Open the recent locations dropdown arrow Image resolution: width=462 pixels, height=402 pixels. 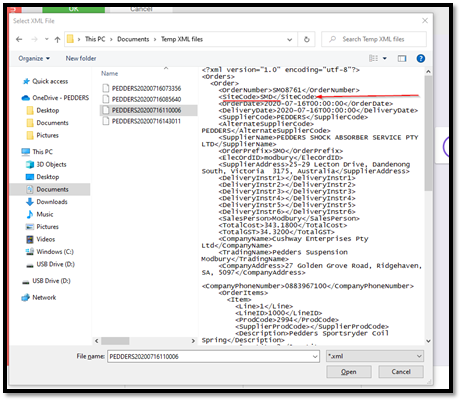pyautogui.click(x=47, y=39)
